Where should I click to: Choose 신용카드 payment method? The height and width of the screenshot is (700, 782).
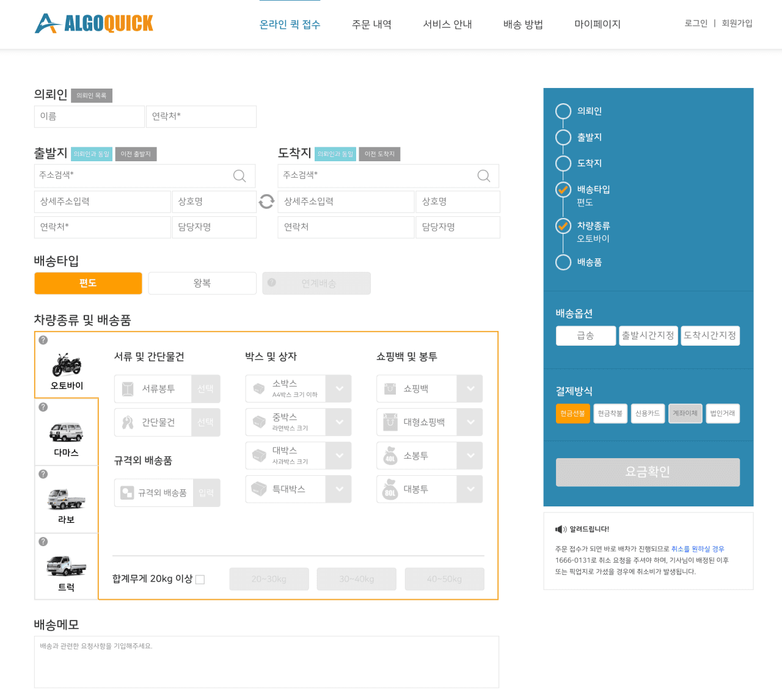[648, 414]
